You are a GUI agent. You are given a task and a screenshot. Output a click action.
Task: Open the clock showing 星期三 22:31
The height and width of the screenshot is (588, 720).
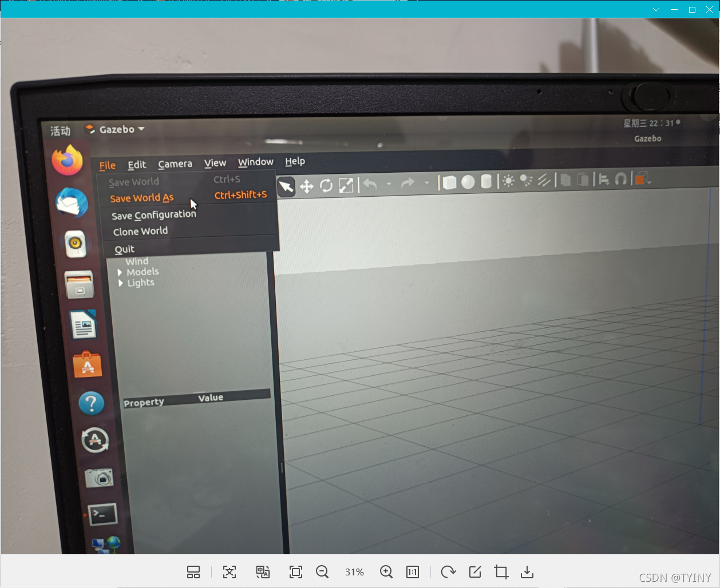click(x=652, y=123)
